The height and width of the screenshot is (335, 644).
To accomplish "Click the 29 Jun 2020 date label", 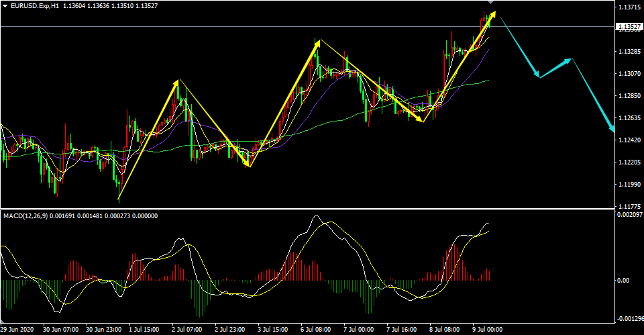I will point(17,329).
